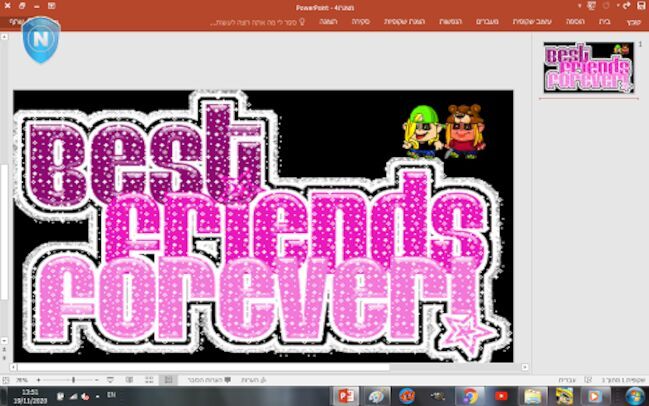The image size is (649, 406).
Task: Click the Windows Start orb
Action: click(x=635, y=396)
